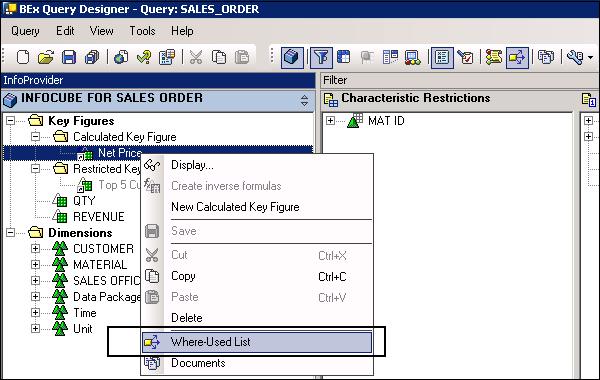Click the Exceptions monitor toolbar icon
The height and width of the screenshot is (380, 600).
pos(413,58)
